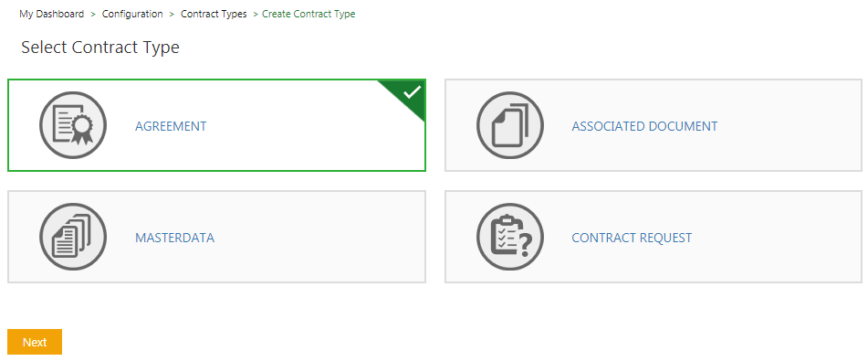The width and height of the screenshot is (868, 361).
Task: Select the CONTRACT REQUEST label text
Action: (632, 238)
